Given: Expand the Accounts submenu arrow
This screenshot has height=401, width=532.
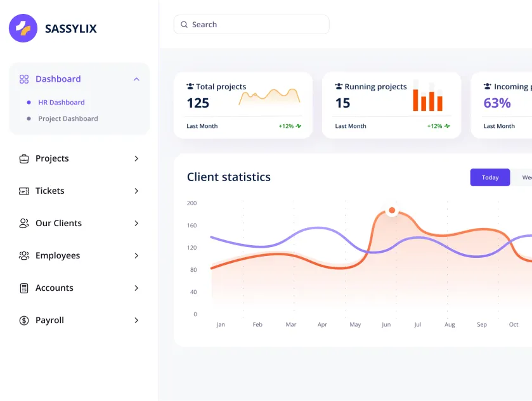Looking at the screenshot, I should coord(136,288).
